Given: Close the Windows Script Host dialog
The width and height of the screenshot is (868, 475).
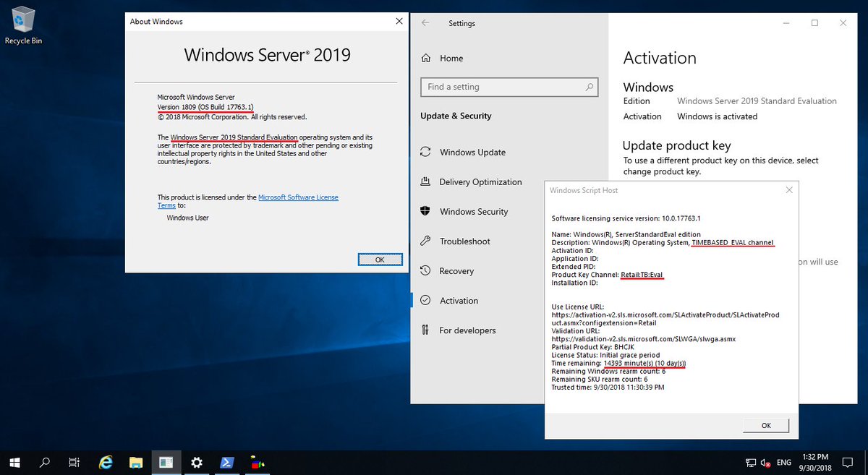Looking at the screenshot, I should (x=788, y=190).
